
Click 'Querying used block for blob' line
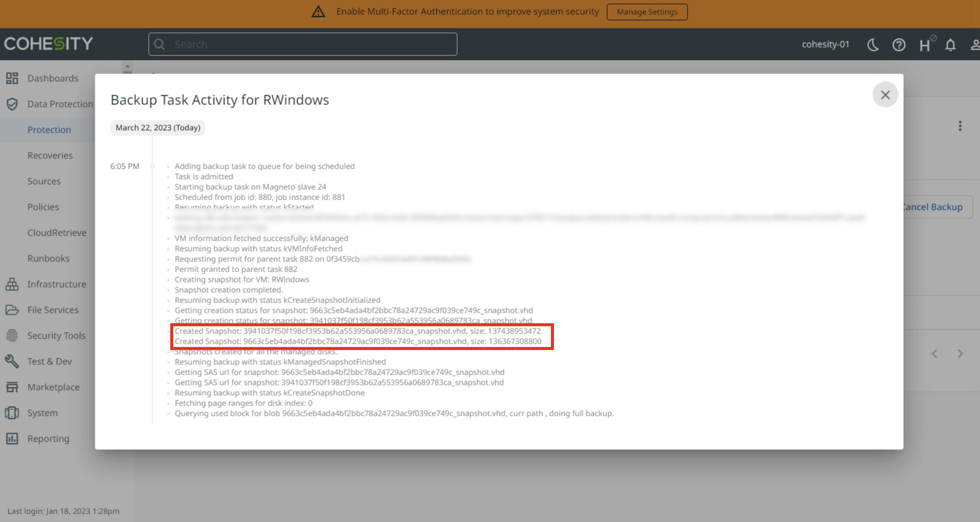[x=394, y=413]
